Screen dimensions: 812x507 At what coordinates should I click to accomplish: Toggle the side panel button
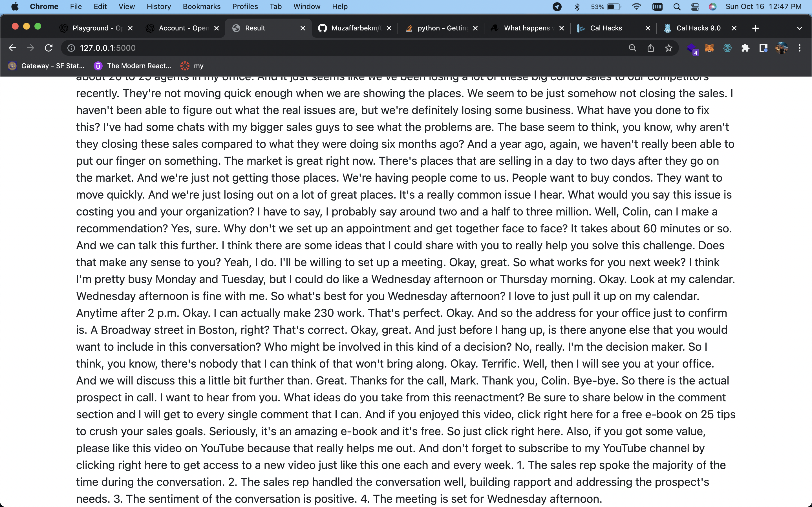click(x=763, y=48)
